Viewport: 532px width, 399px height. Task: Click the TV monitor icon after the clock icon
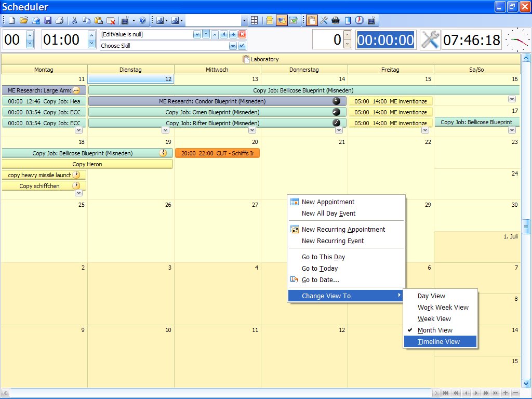pos(371,21)
